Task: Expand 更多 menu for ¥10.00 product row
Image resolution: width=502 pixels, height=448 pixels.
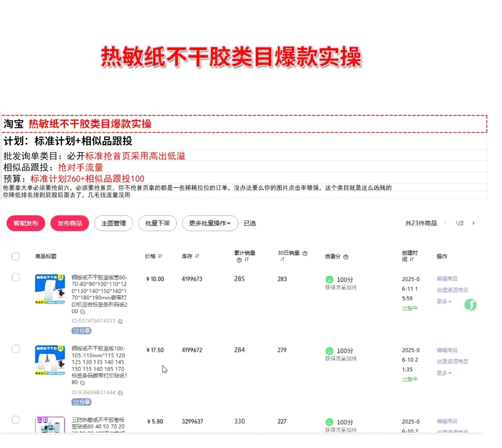Action: coord(444,302)
